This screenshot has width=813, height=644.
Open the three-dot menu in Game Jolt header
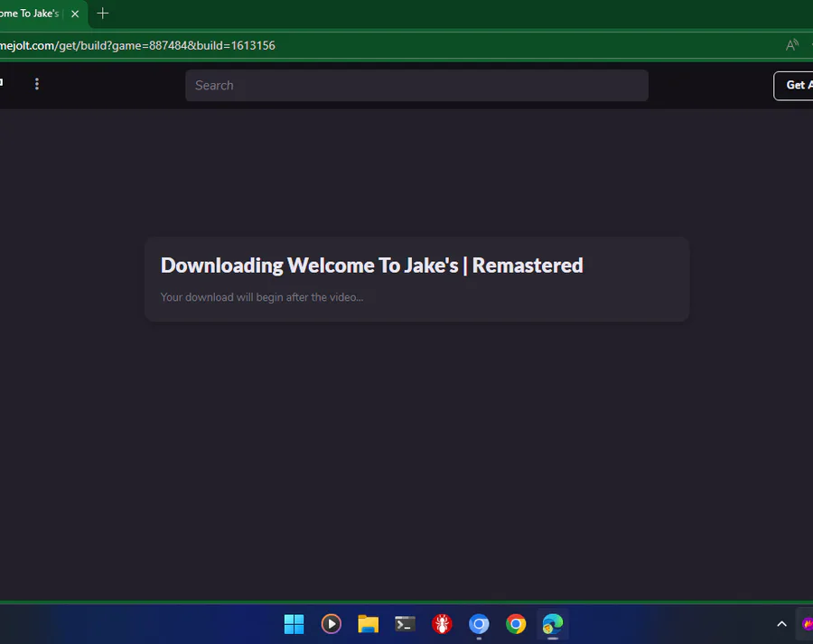(x=37, y=84)
